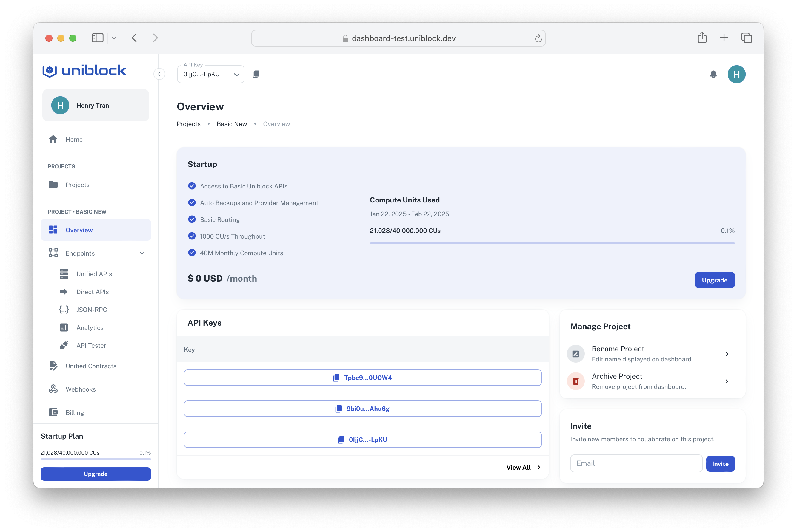
Task: Open notifications bell
Action: click(713, 74)
